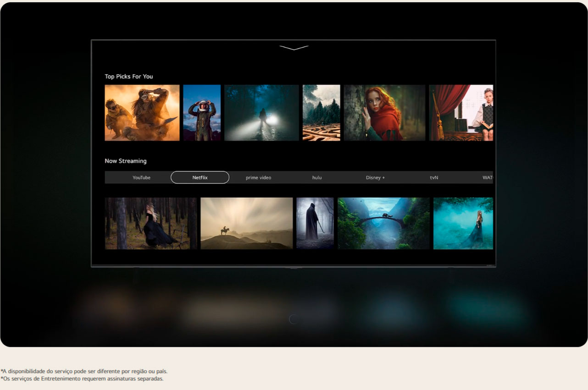The width and height of the screenshot is (588, 390).
Task: Open the desert goggles explorers thumbnail
Action: (x=142, y=113)
